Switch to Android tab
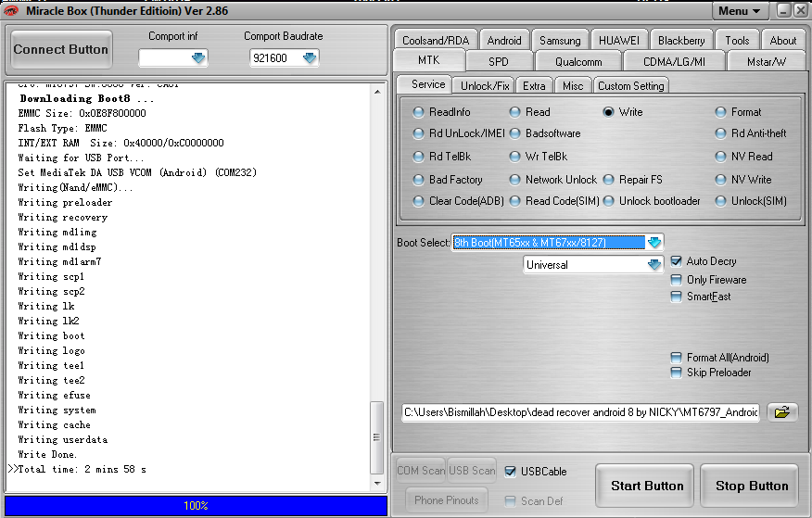Viewport: 812px width, 518px height. (x=504, y=41)
